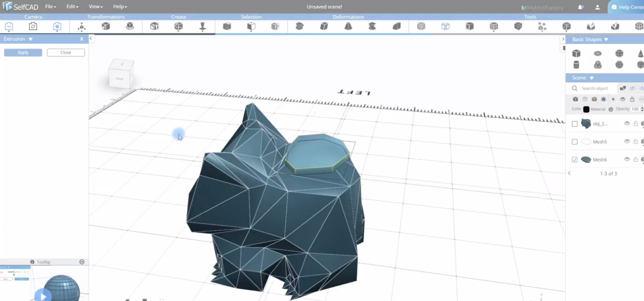Toggle the lock icon in Scene toolbar
Image resolution: width=644 pixels, height=301 pixels.
pos(632,99)
